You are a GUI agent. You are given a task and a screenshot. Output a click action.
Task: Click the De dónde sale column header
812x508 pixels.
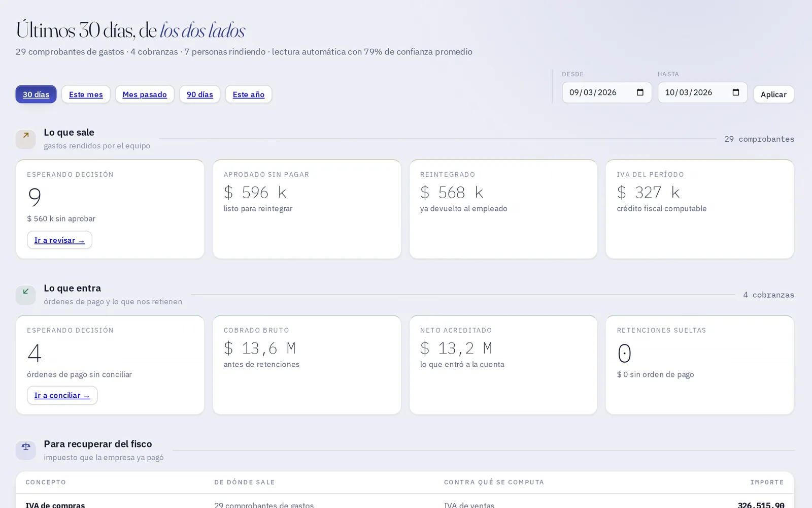245,483
